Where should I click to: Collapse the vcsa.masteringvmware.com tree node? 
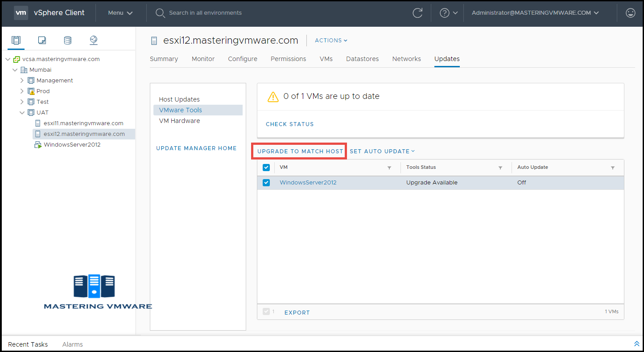click(x=8, y=59)
